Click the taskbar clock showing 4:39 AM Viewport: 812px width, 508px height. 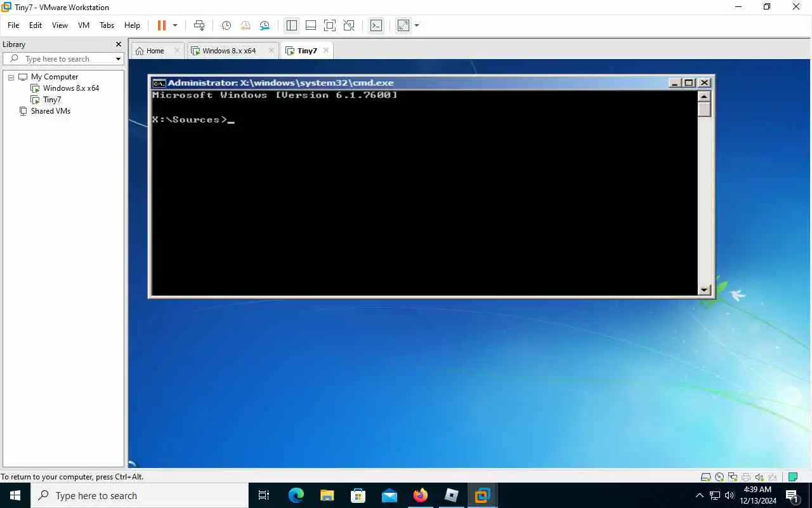[x=757, y=495]
